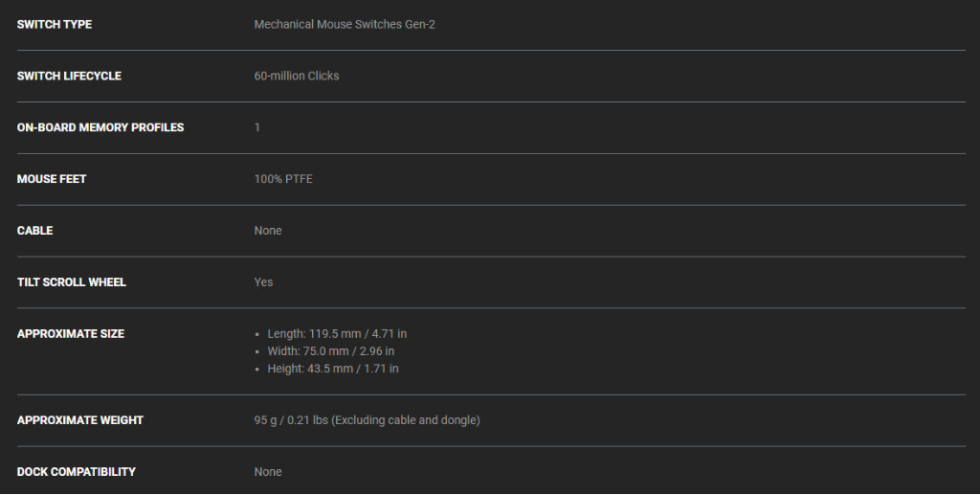Click the Width 75.0 mm bullet
Screen dimensions: 980x495
[x=331, y=351]
